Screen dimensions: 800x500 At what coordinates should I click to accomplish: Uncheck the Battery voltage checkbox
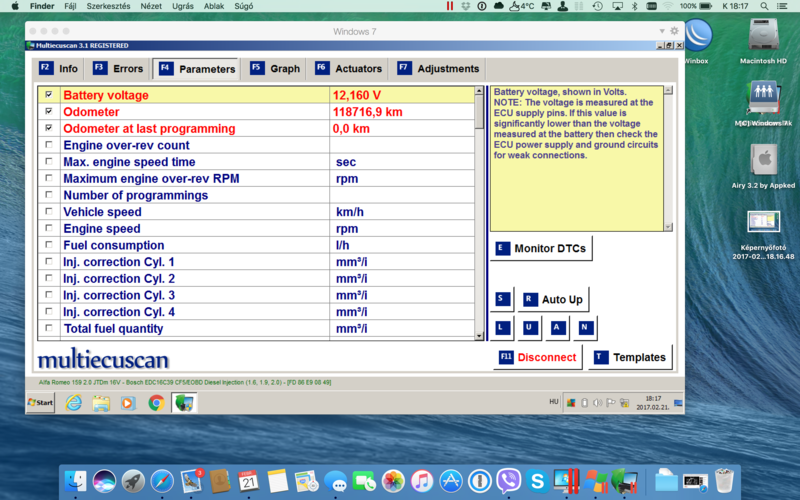49,94
